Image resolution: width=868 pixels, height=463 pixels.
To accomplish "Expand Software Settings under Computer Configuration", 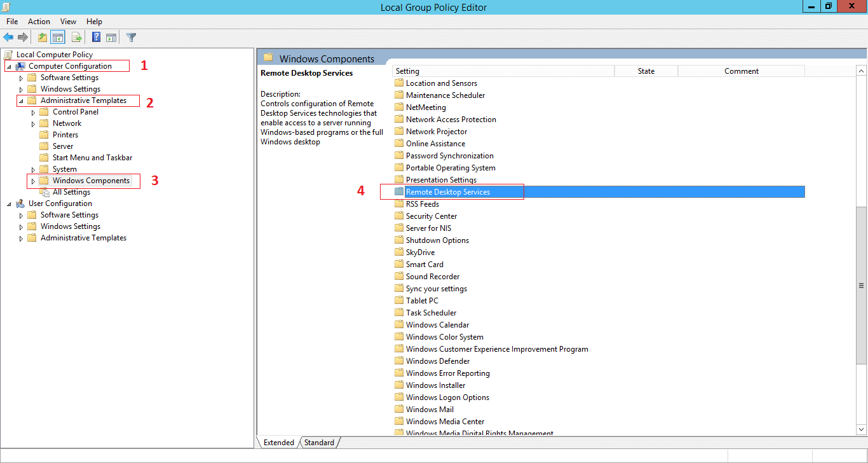I will click(21, 78).
